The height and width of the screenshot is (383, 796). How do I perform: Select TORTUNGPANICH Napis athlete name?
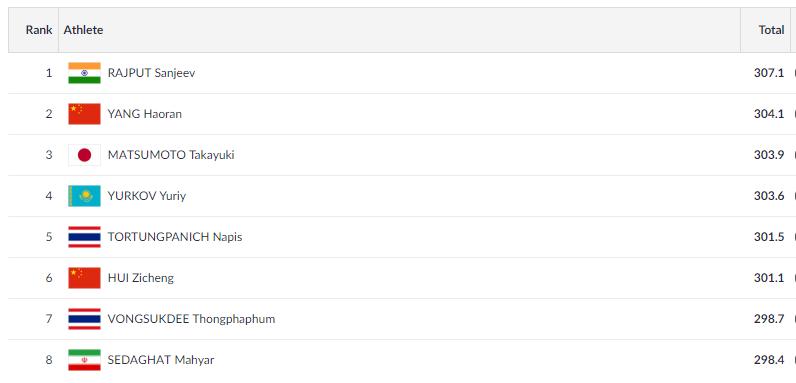(x=175, y=237)
